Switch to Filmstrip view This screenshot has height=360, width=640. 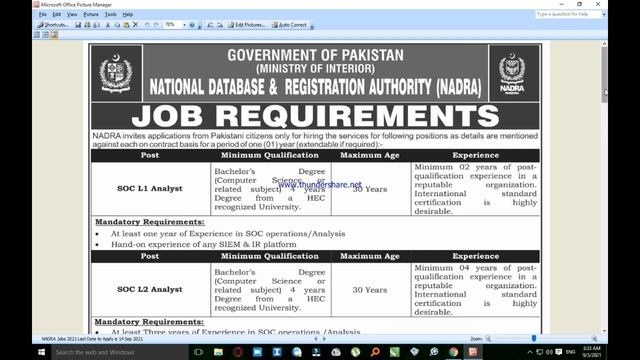(x=45, y=35)
